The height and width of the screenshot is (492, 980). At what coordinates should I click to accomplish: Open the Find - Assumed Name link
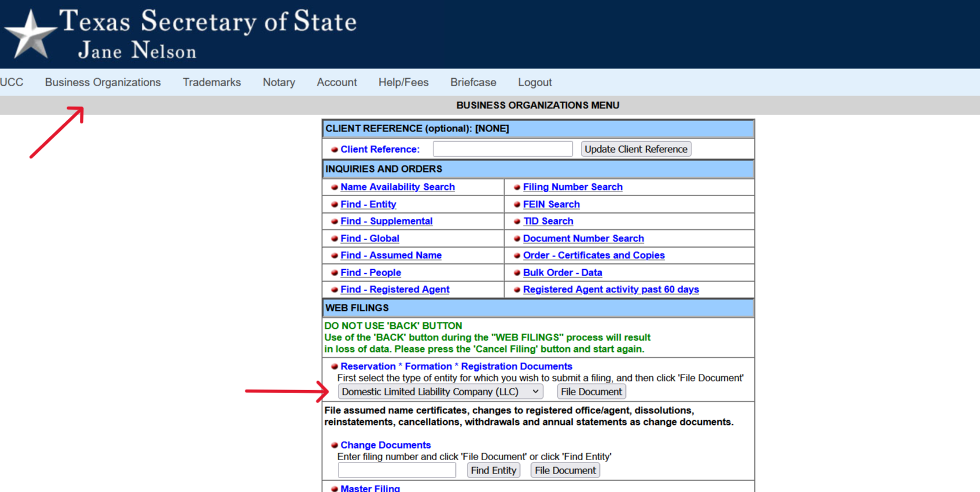[x=391, y=255]
